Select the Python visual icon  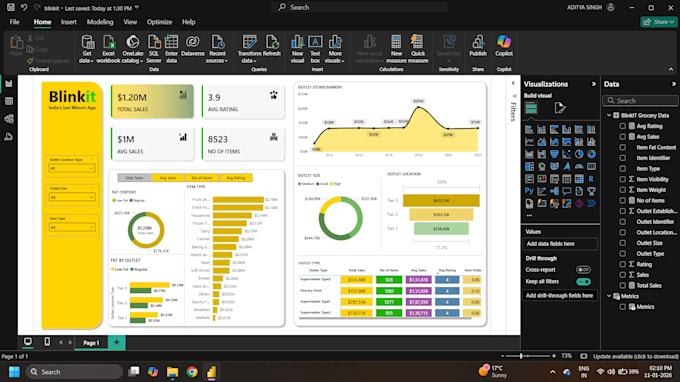click(529, 191)
